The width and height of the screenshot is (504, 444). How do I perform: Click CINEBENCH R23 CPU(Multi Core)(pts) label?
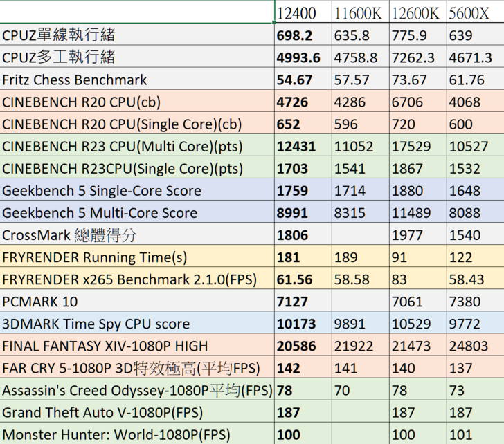point(137,145)
